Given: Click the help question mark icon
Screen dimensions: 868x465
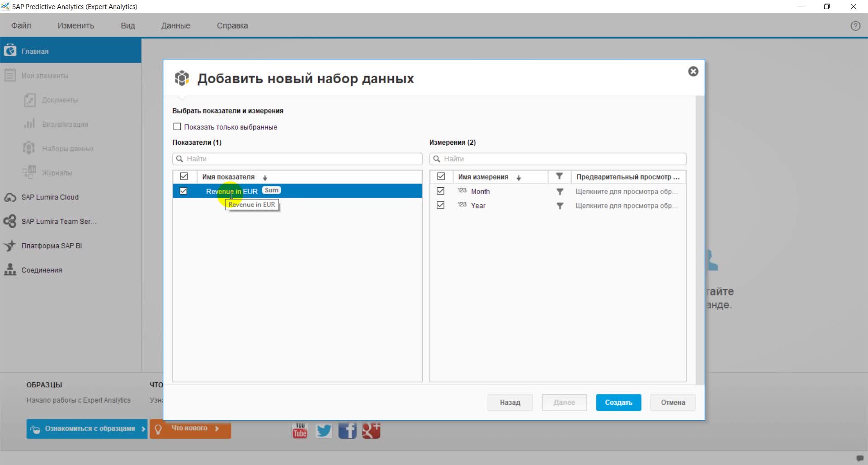Looking at the screenshot, I should (855, 26).
